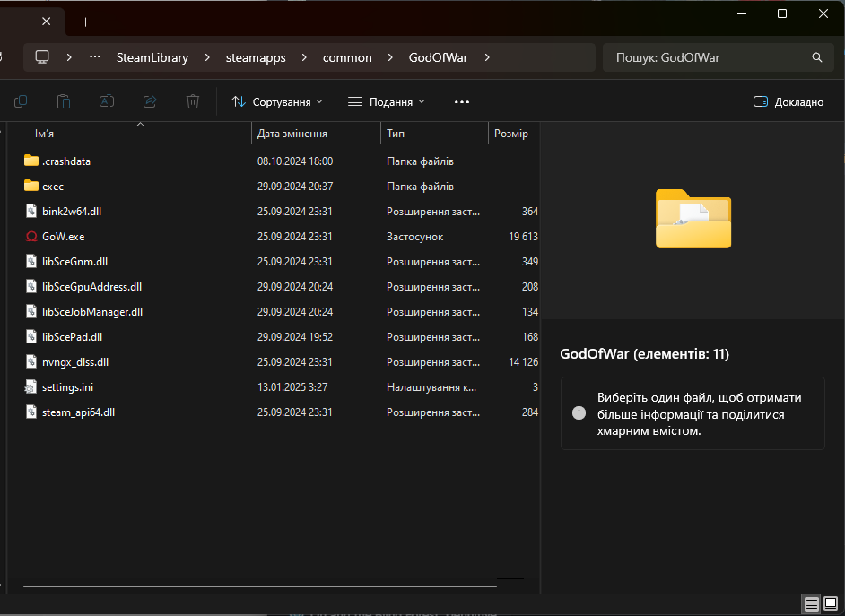Select the exec folder icon
Image resolution: width=845 pixels, height=616 pixels.
pos(31,186)
